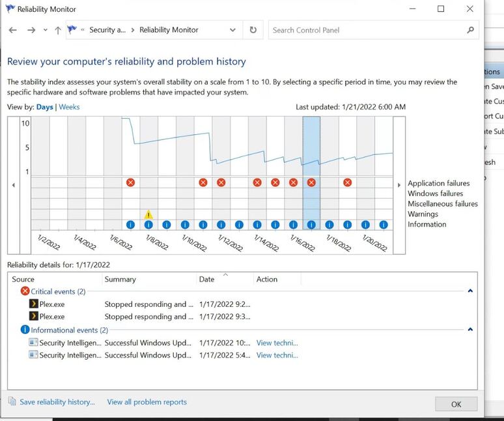The width and height of the screenshot is (504, 421).
Task: Collapse the Critical events group
Action: [470, 291]
